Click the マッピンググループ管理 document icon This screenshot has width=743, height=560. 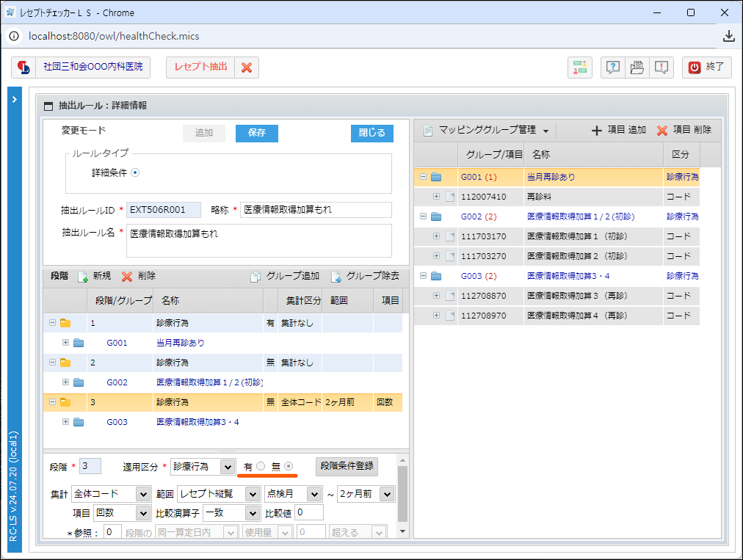click(428, 131)
